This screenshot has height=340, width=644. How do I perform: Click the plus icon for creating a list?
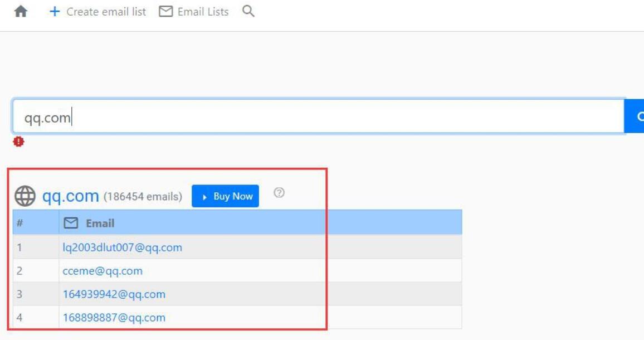click(55, 12)
